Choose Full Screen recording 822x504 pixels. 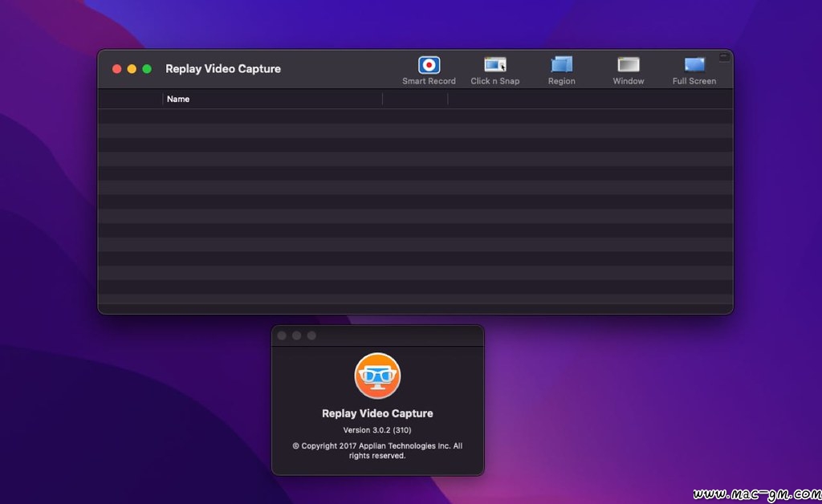pos(694,70)
